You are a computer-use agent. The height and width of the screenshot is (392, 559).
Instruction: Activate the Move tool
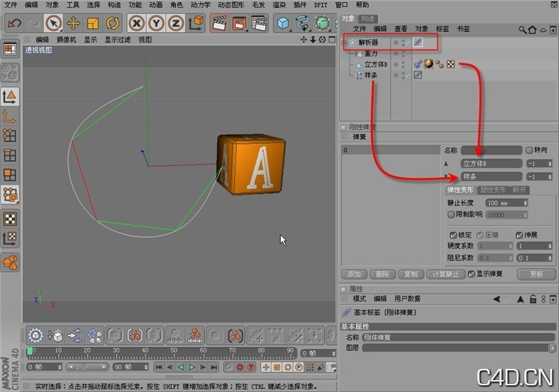[73, 24]
